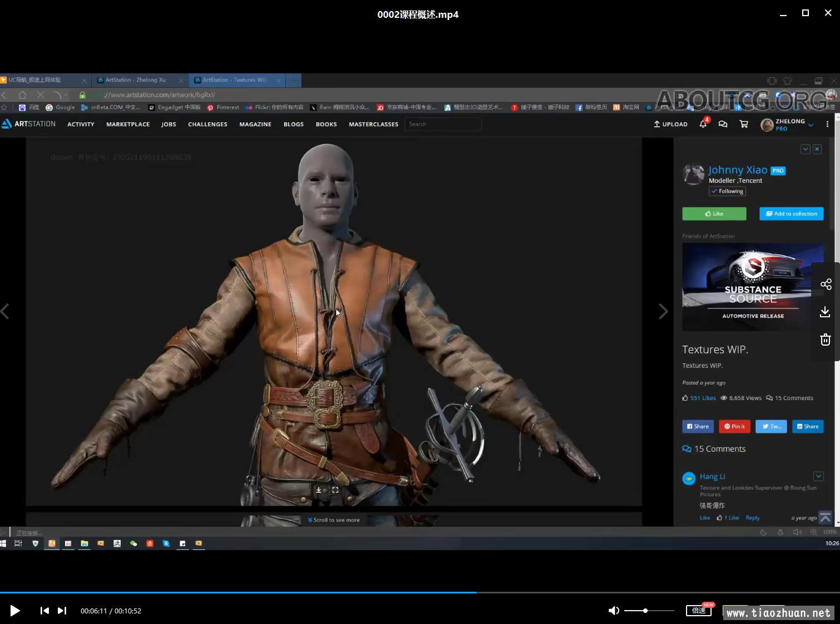Open a new browser tab with plus
Screen dimensions: 840x624
294,80
